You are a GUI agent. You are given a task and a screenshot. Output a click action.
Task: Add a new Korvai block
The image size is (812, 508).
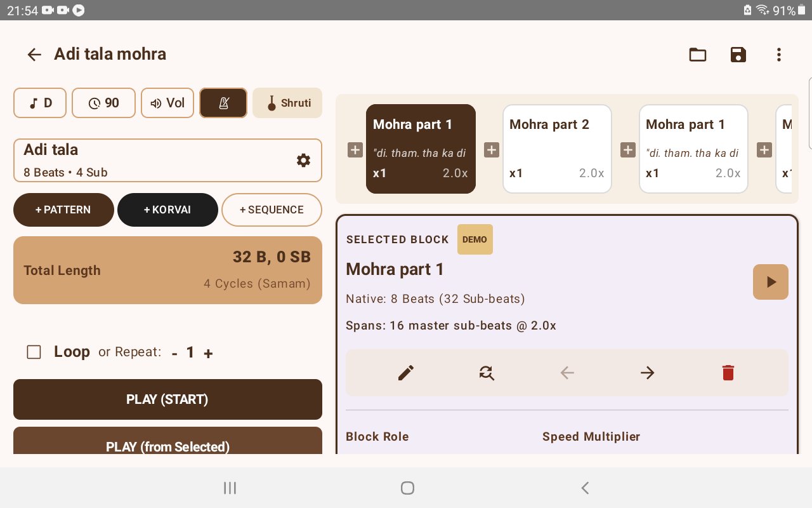pos(167,210)
